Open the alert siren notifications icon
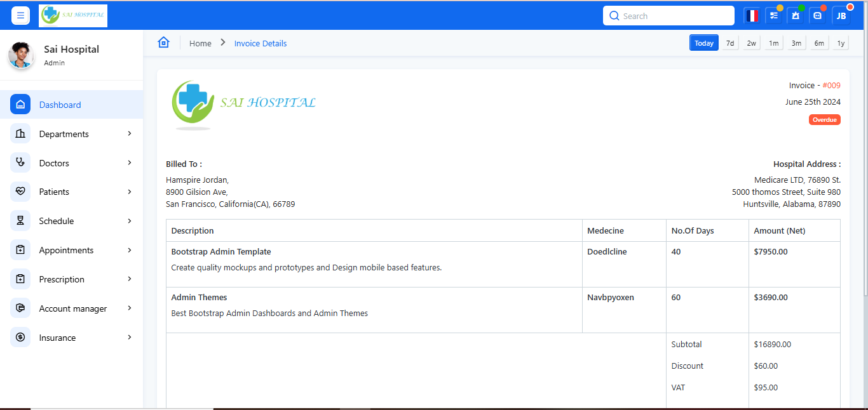The width and height of the screenshot is (868, 410). coord(796,16)
